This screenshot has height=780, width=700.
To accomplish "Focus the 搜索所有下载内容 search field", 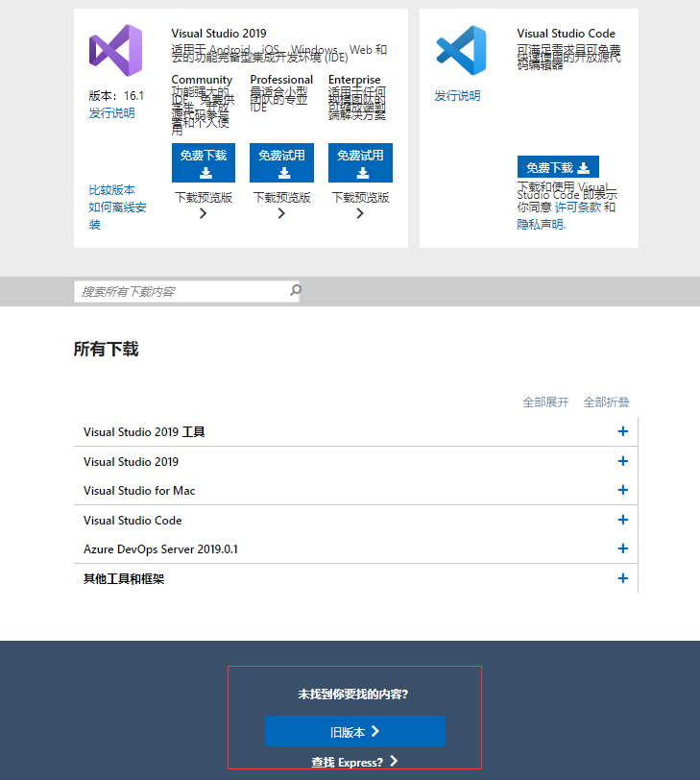I will coord(186,291).
